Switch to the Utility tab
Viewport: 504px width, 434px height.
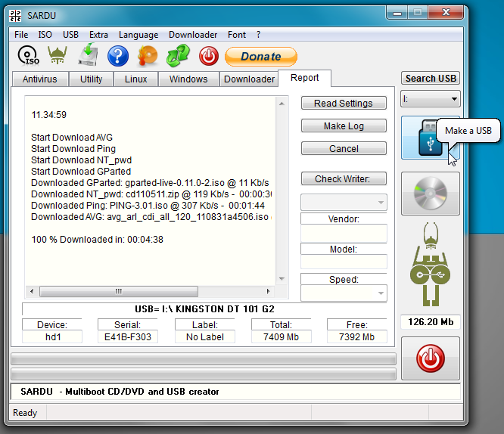(92, 79)
